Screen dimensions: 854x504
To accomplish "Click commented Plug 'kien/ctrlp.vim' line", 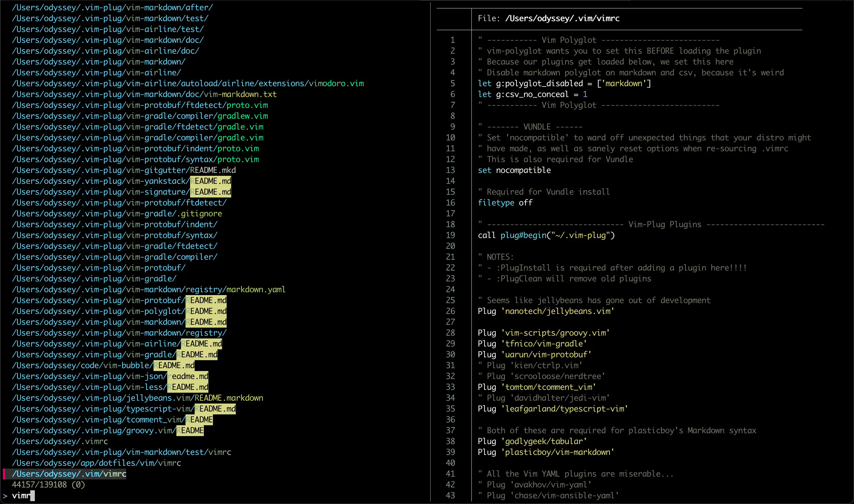I will (x=530, y=365).
